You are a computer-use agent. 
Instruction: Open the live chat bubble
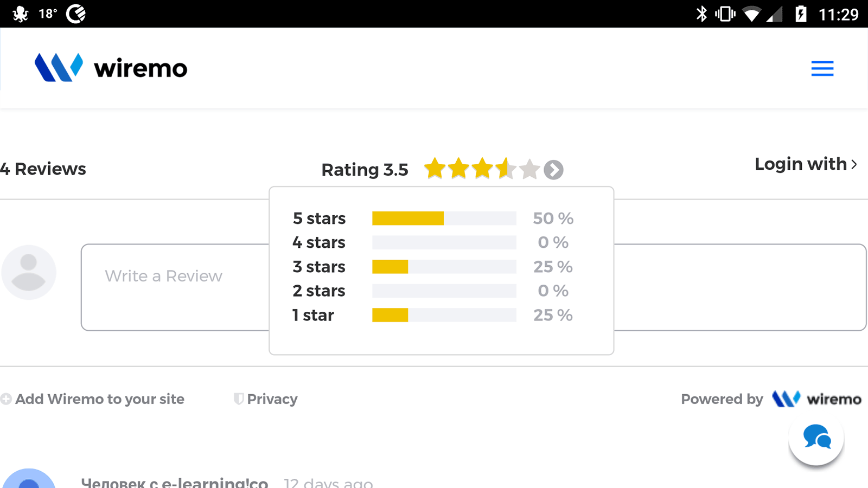point(816,437)
